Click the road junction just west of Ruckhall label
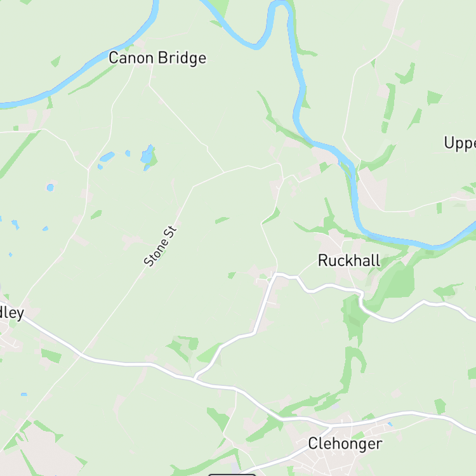Viewport: 476px width, 476px height. click(x=298, y=277)
